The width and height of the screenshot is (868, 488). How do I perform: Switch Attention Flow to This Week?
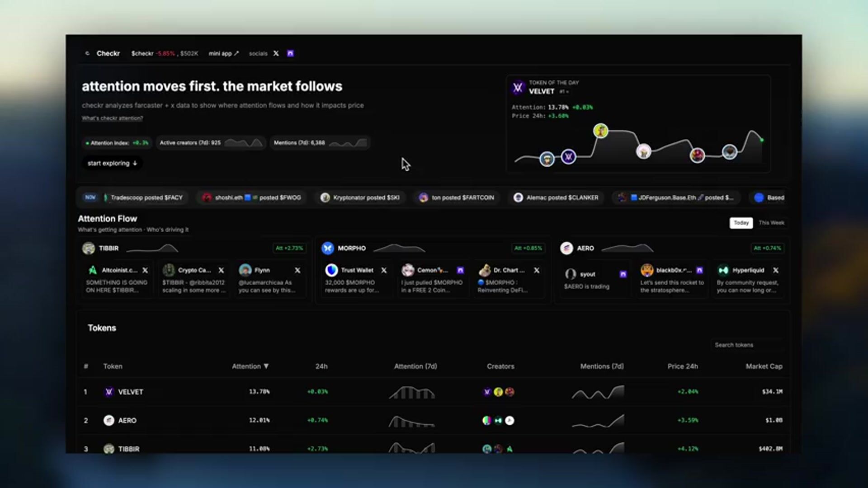click(x=771, y=223)
